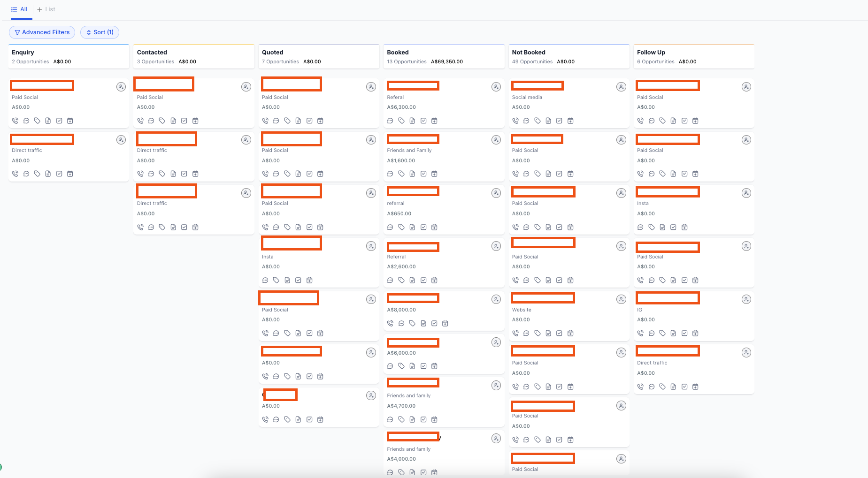Assign owner on Quoted Insta card
This screenshot has height=478, width=868.
click(x=371, y=246)
